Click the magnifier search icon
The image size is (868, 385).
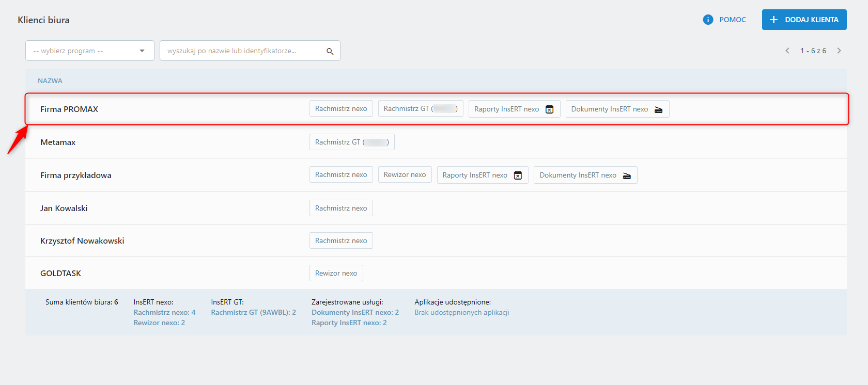(x=330, y=51)
